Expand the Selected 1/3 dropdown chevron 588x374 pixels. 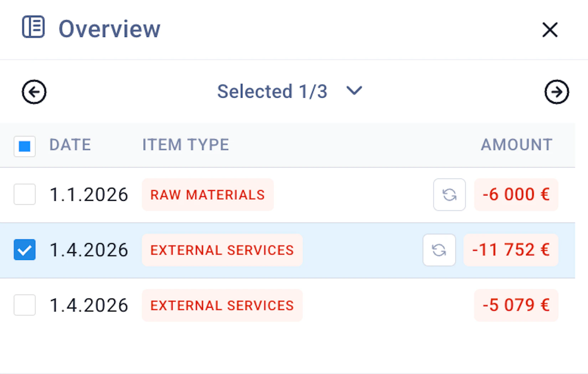pos(354,90)
